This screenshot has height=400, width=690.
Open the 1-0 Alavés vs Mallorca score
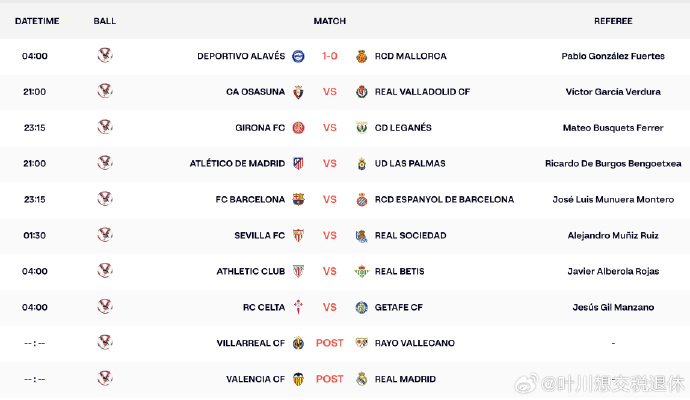(330, 56)
